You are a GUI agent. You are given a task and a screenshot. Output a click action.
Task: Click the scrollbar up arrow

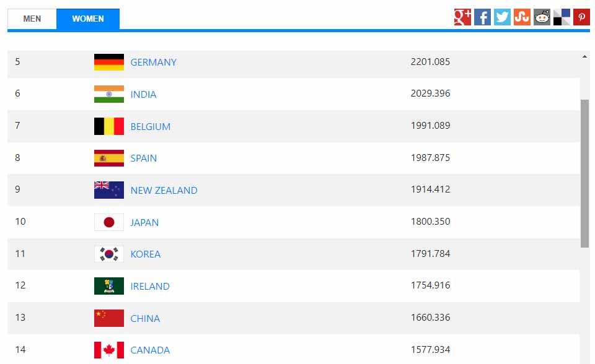(x=584, y=56)
